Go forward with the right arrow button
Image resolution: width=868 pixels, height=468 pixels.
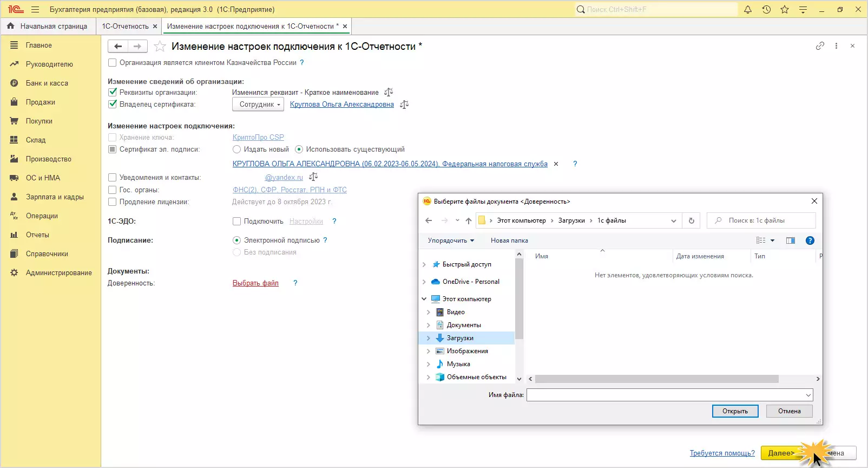click(137, 47)
